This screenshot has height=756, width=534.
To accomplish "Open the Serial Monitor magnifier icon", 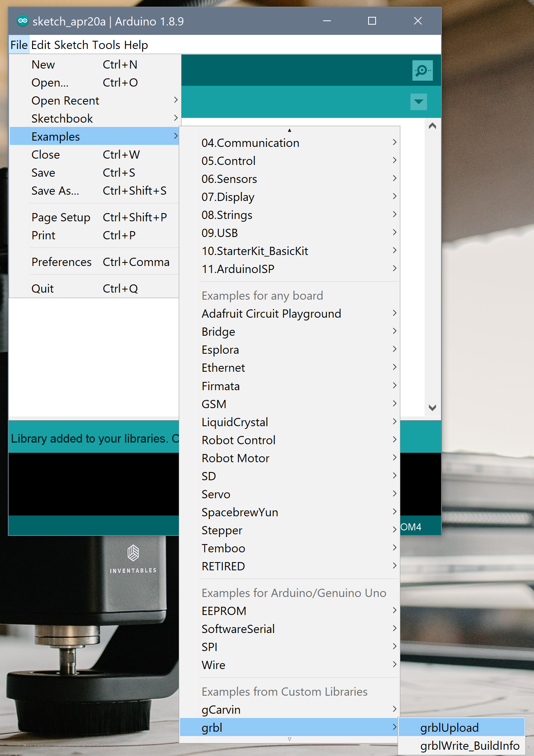I will (x=422, y=71).
